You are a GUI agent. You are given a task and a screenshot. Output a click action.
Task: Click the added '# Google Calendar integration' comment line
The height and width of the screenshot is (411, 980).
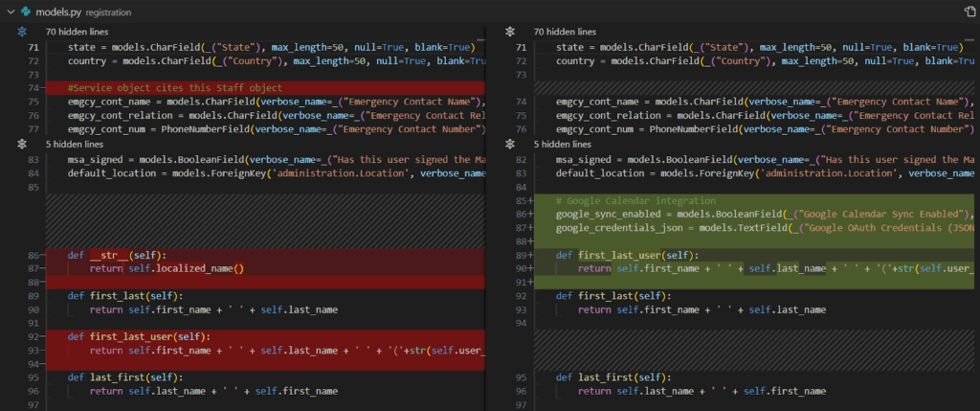[635, 201]
